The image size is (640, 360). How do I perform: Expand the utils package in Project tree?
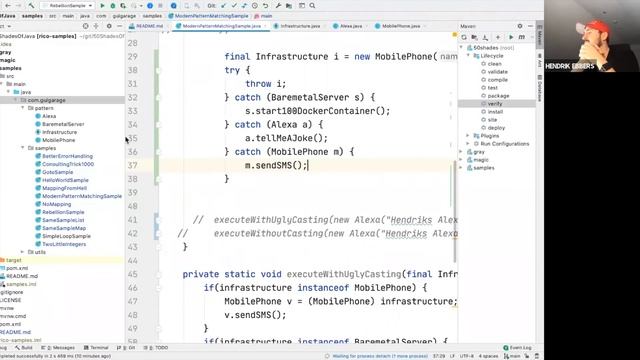click(22, 252)
